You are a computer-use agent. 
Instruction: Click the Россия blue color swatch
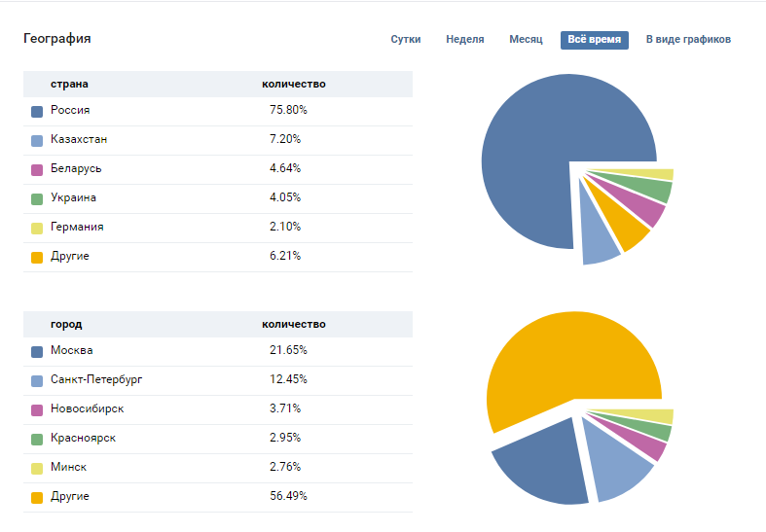pyautogui.click(x=37, y=112)
